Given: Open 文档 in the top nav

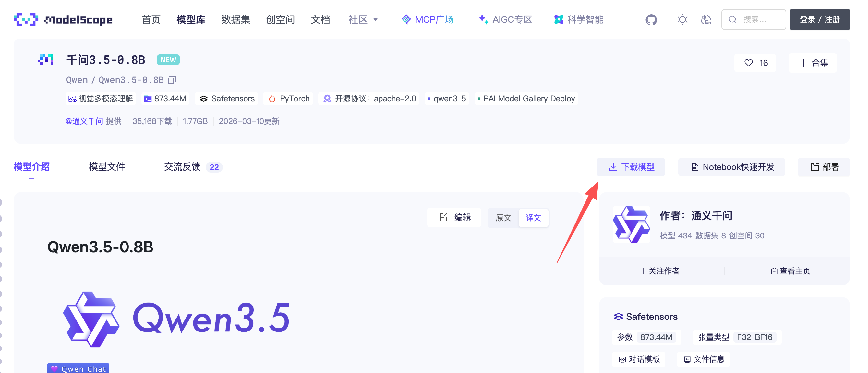Looking at the screenshot, I should (x=320, y=19).
